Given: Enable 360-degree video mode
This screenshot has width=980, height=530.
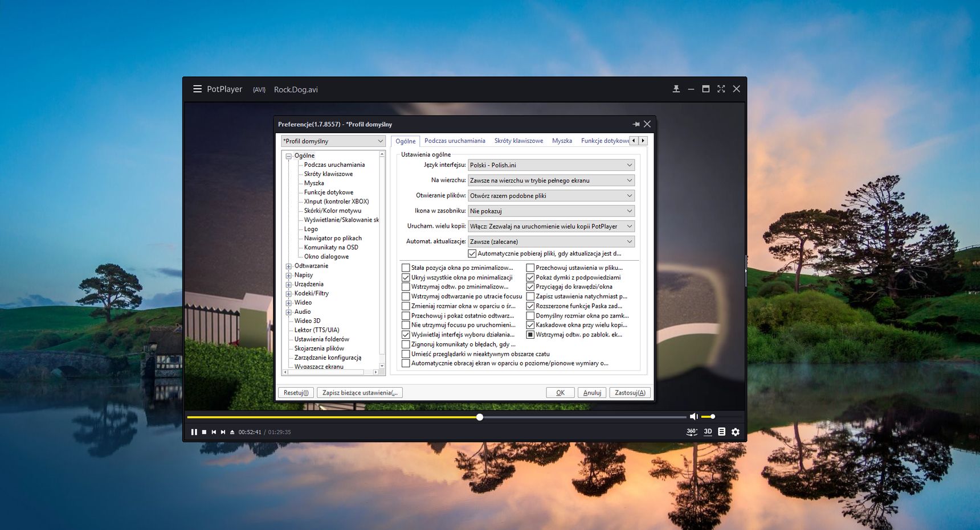Looking at the screenshot, I should [x=692, y=432].
